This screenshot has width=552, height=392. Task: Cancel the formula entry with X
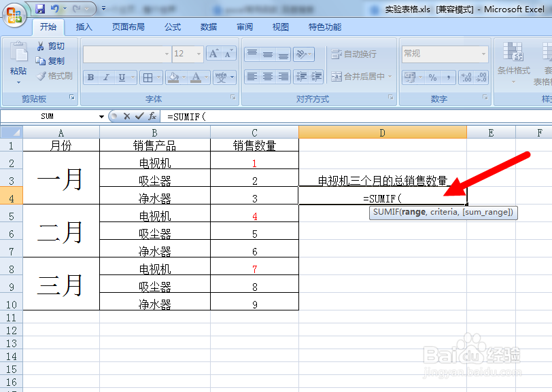pyautogui.click(x=127, y=116)
